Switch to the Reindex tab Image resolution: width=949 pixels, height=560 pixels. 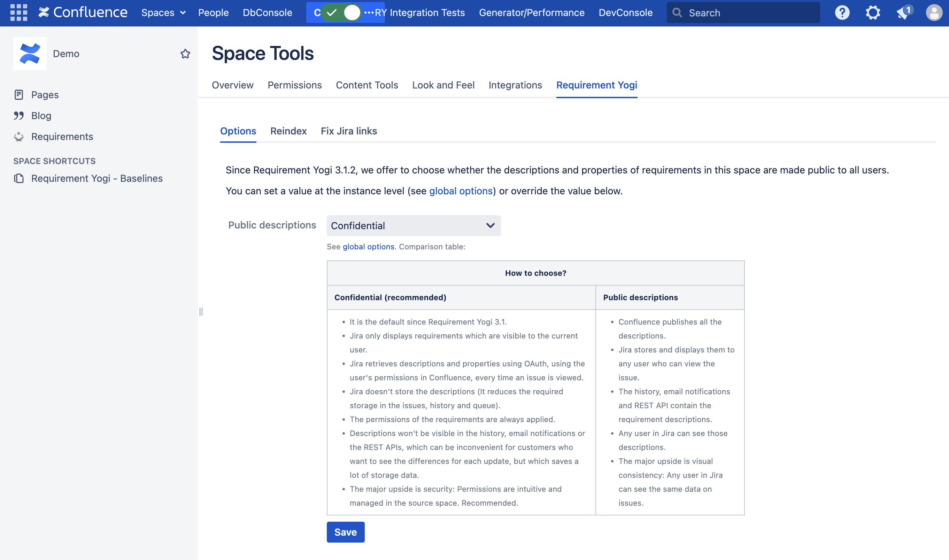click(288, 131)
